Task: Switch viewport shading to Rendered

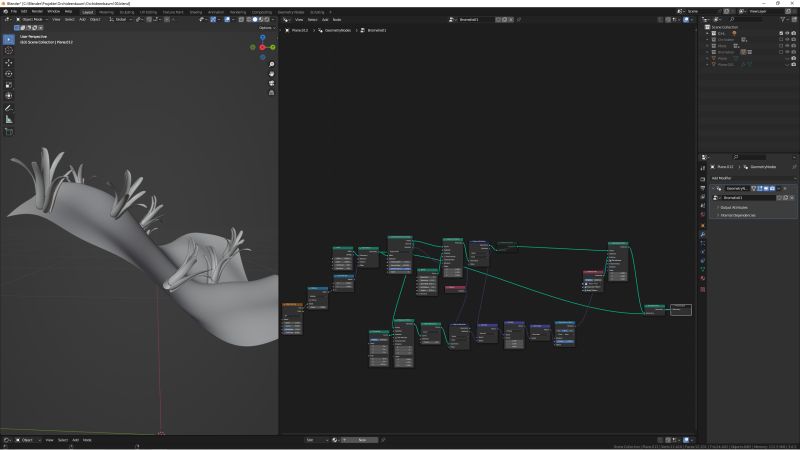Action: click(267, 19)
